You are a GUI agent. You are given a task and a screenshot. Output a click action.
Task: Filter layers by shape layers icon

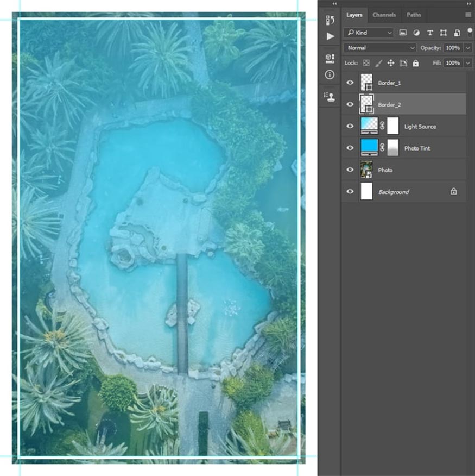[x=443, y=33]
